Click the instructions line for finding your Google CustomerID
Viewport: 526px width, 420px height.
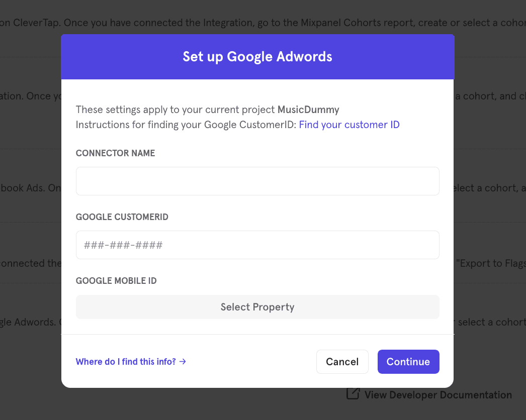(x=186, y=124)
